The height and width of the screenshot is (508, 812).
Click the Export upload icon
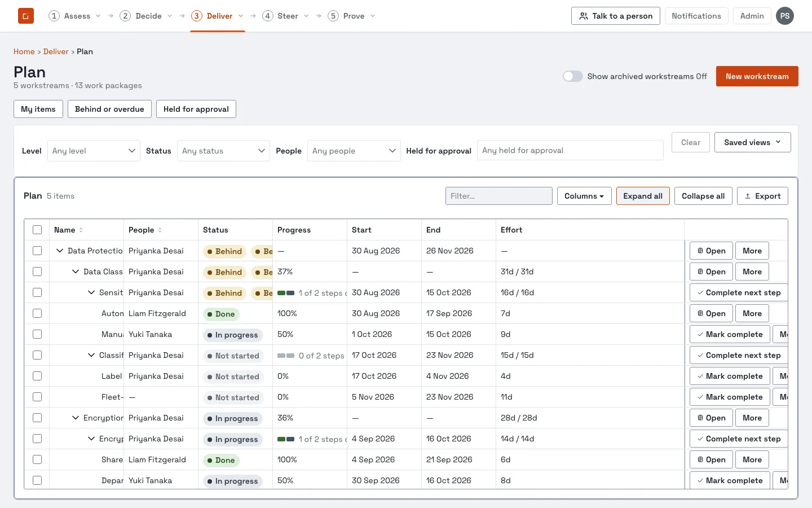pos(748,196)
